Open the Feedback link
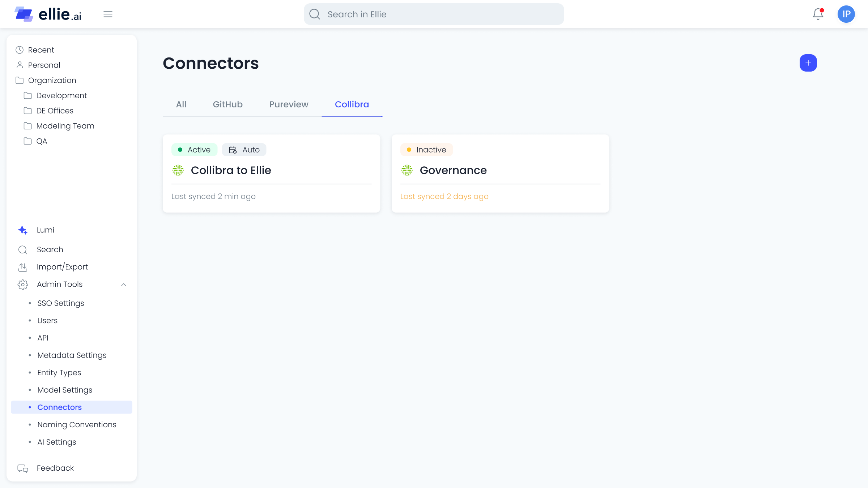 (55, 468)
